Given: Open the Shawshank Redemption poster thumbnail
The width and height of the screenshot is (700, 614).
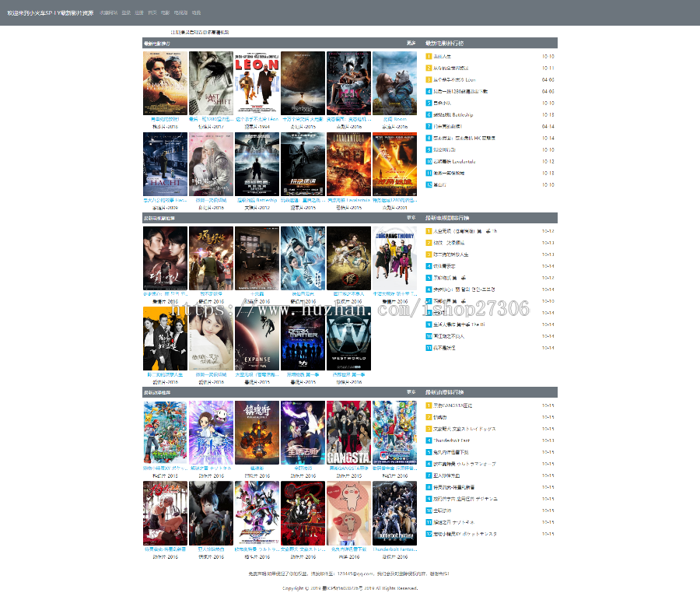Looking at the screenshot, I should pos(165,83).
